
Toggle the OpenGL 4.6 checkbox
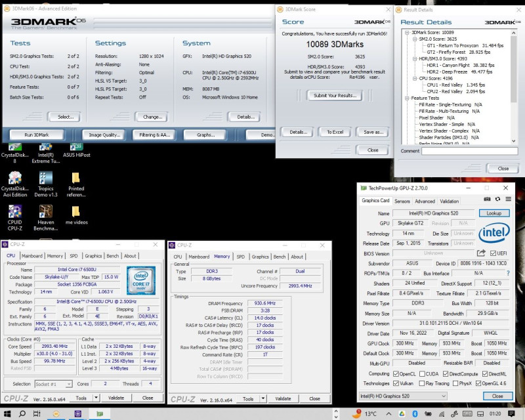point(478,383)
